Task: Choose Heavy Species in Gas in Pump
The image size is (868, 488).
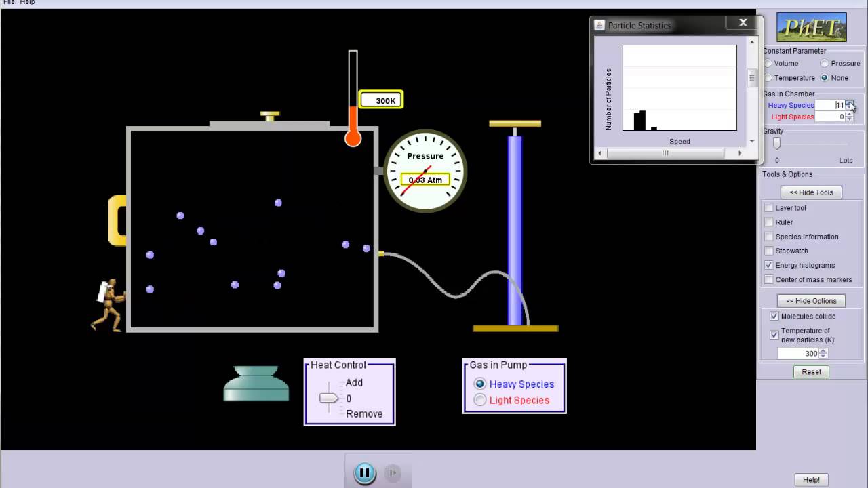Action: tap(480, 384)
